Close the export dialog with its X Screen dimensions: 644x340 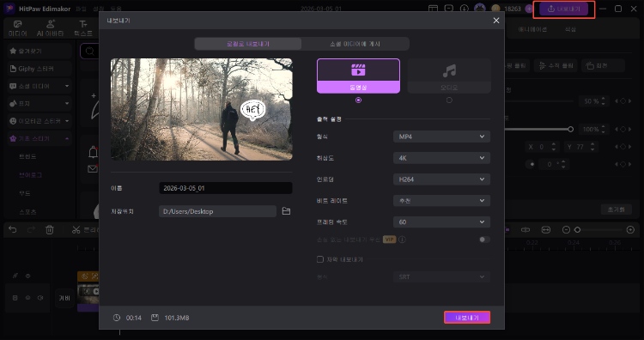[496, 21]
